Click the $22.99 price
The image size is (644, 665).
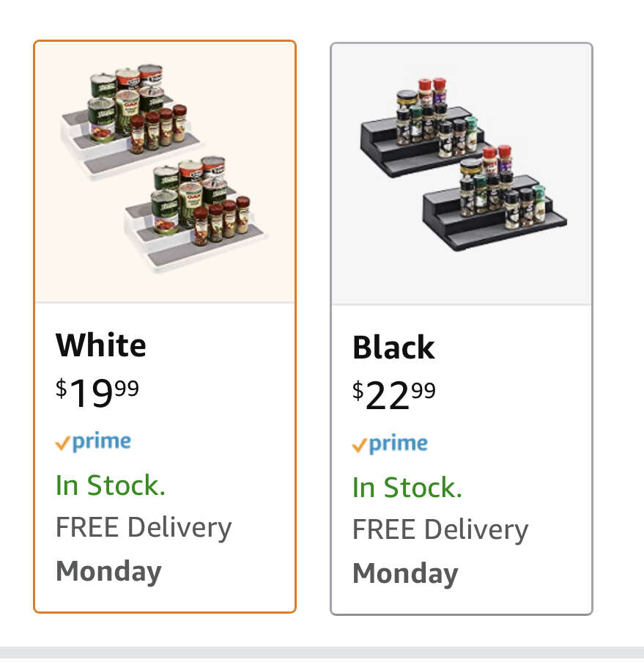click(x=393, y=395)
